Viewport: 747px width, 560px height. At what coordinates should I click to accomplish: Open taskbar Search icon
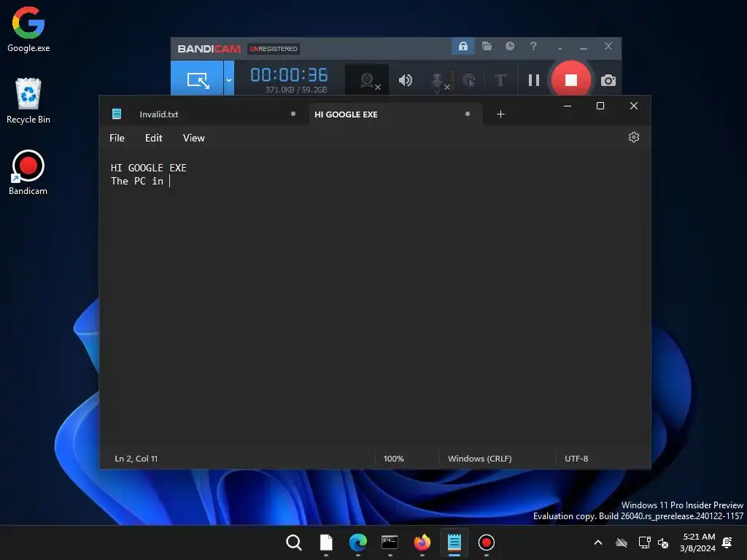click(294, 542)
